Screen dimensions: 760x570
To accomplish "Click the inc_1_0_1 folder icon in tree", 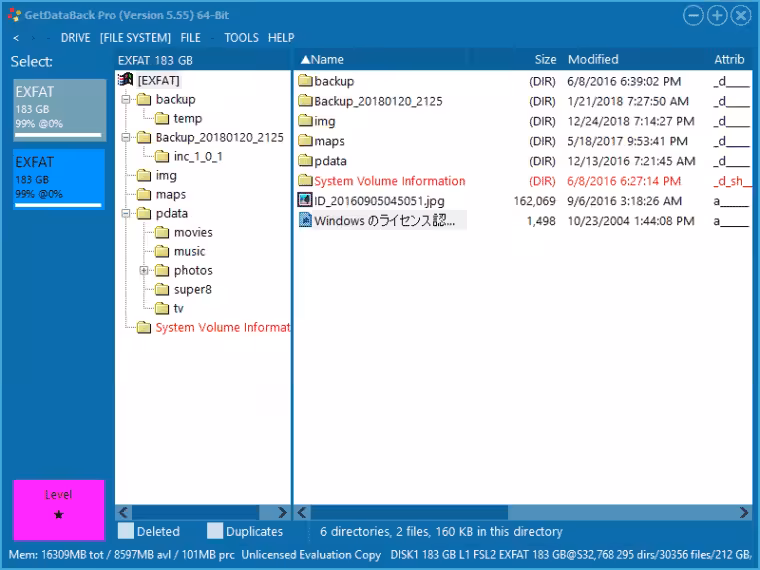I will (x=162, y=156).
